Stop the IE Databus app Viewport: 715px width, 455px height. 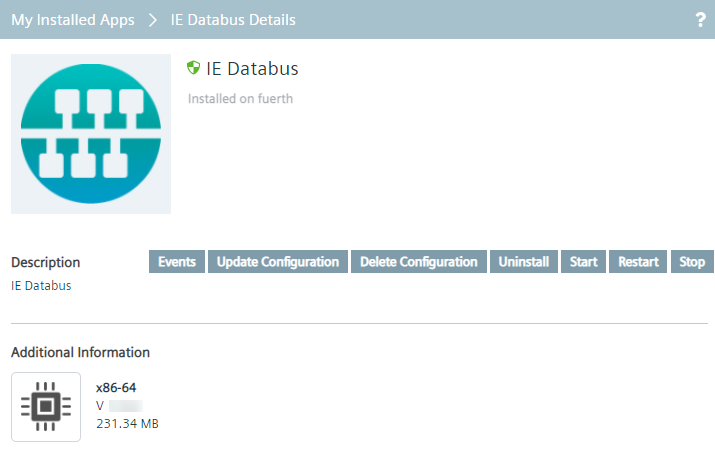(x=692, y=262)
